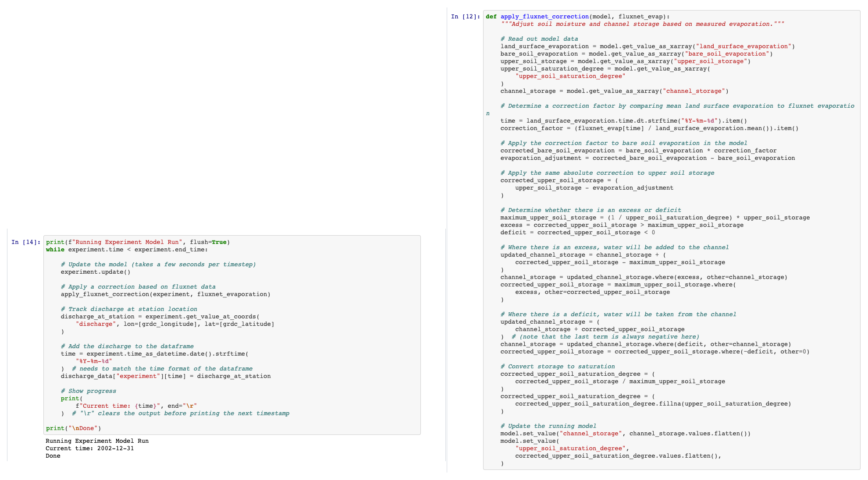The width and height of the screenshot is (868, 480).
Task: Click the 'while experiment.time < experiment.end_time' line
Action: tap(127, 250)
